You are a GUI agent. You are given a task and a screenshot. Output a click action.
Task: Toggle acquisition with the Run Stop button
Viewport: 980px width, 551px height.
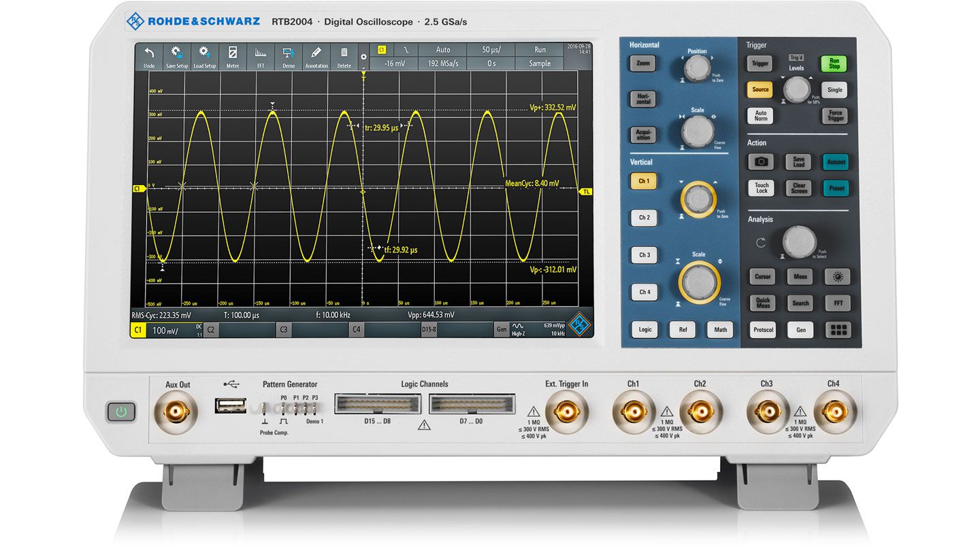pyautogui.click(x=834, y=63)
